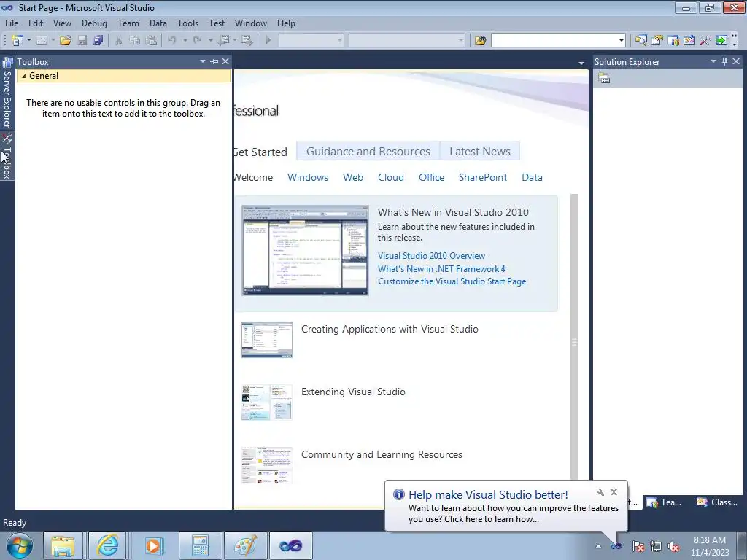The height and width of the screenshot is (560, 747).
Task: Toggle auto-hide pin on Toolbox panel
Action: coord(214,61)
